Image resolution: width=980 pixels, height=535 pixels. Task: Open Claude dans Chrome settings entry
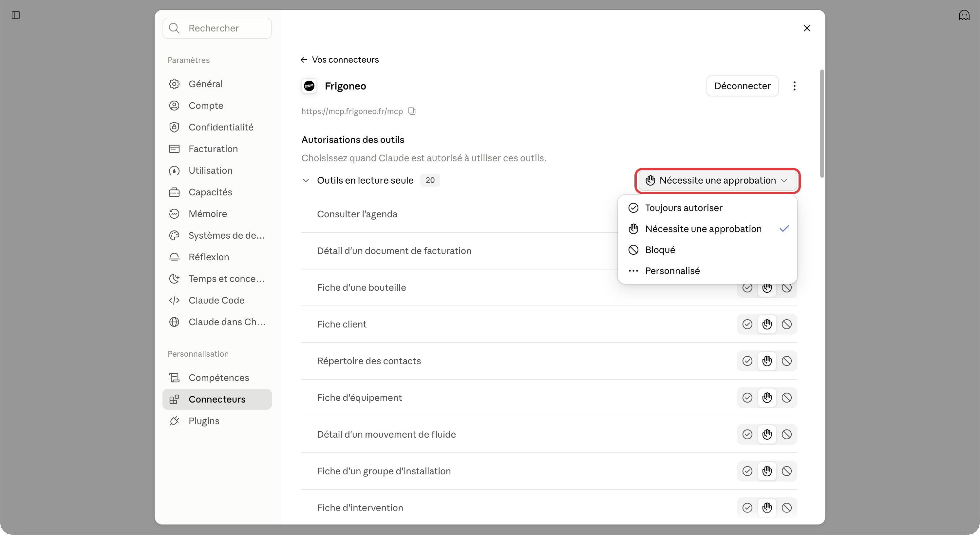click(217, 323)
